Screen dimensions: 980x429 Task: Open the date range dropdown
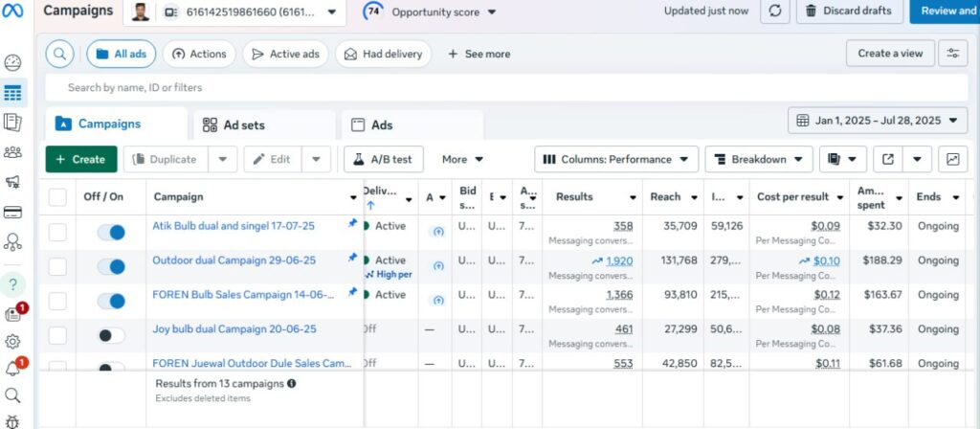(x=878, y=121)
